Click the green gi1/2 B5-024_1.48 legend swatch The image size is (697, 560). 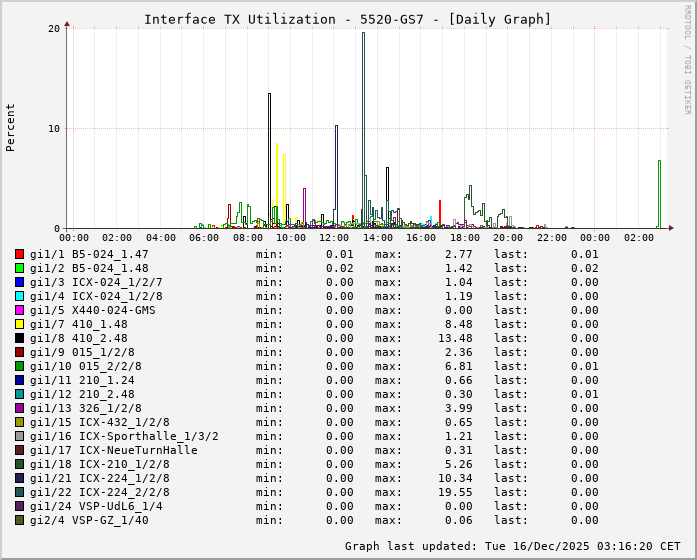[19, 268]
